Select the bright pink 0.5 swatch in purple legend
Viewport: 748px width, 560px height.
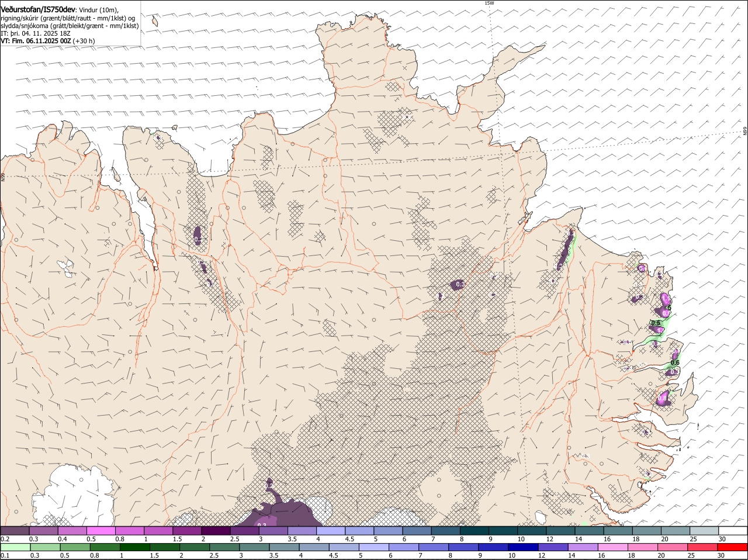click(101, 531)
